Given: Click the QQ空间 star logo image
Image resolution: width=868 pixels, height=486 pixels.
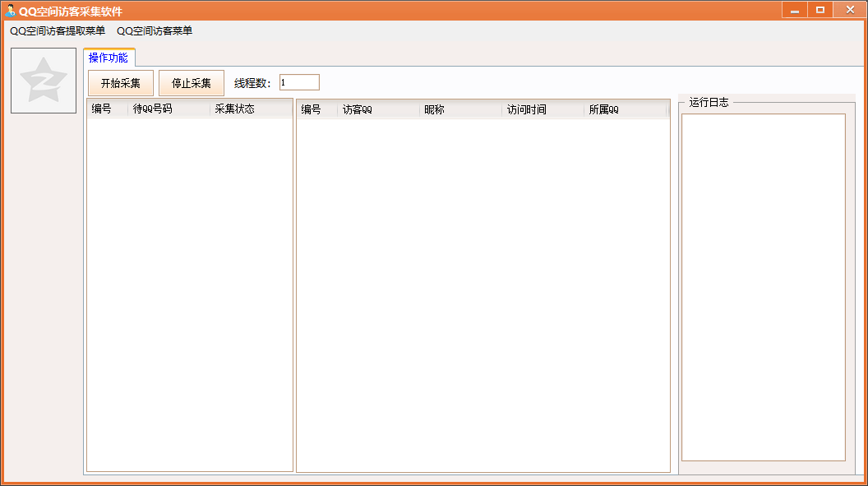Looking at the screenshot, I should pyautogui.click(x=44, y=81).
